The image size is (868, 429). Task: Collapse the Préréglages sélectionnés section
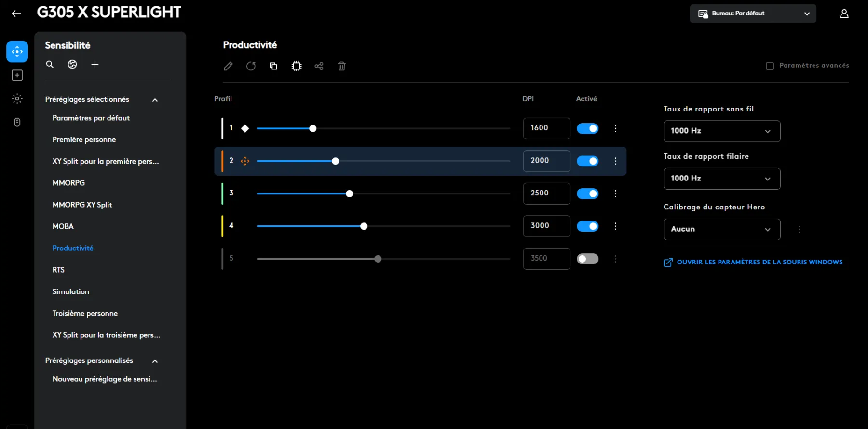tap(155, 100)
